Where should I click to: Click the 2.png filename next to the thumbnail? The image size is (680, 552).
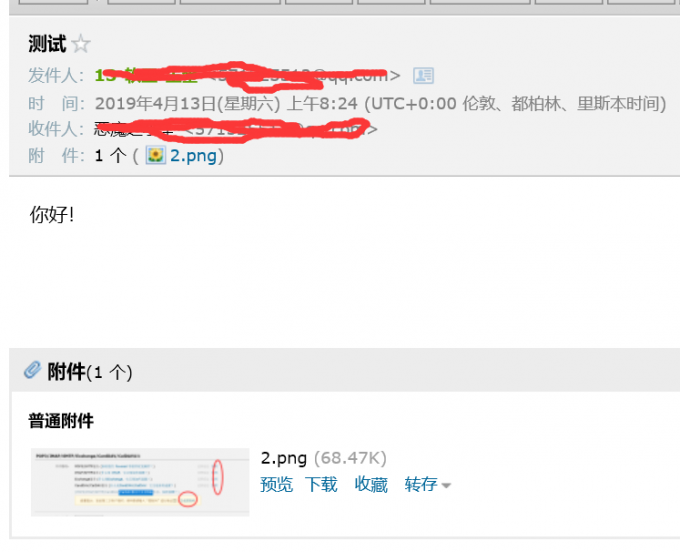click(x=284, y=458)
